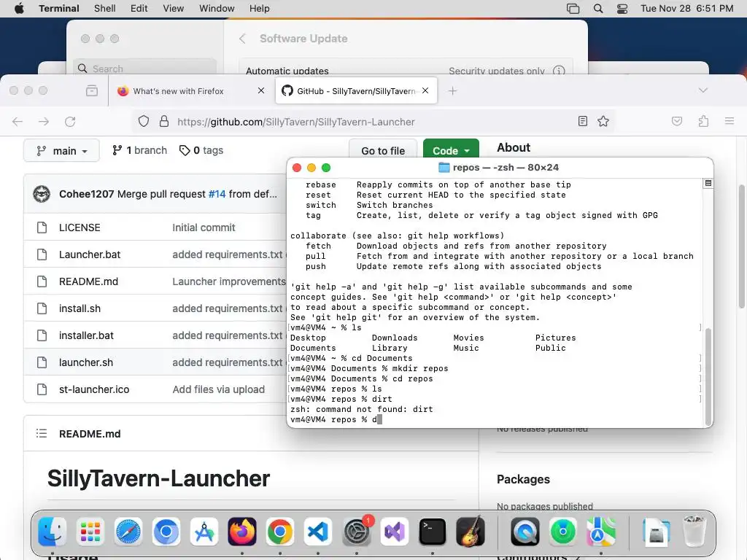Open macOS Control Center icon
The width and height of the screenshot is (747, 560).
pyautogui.click(x=622, y=8)
